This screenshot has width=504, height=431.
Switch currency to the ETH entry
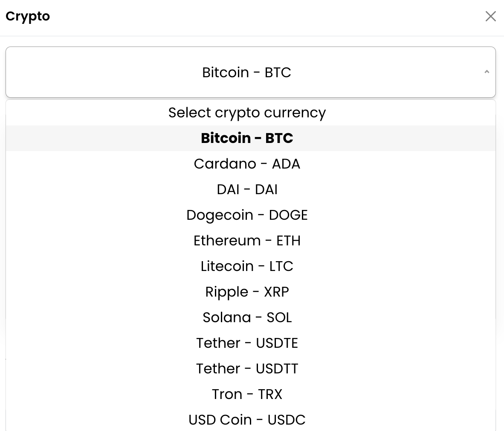pos(247,241)
